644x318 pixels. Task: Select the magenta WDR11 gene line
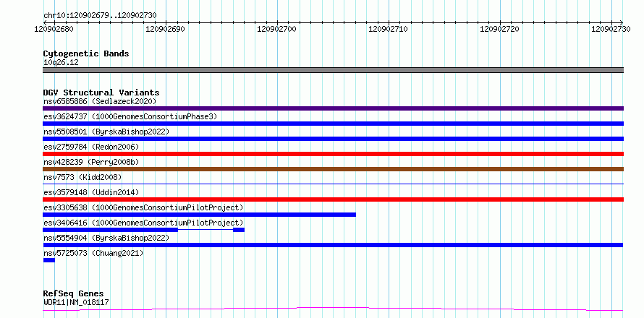pyautogui.click(x=333, y=309)
